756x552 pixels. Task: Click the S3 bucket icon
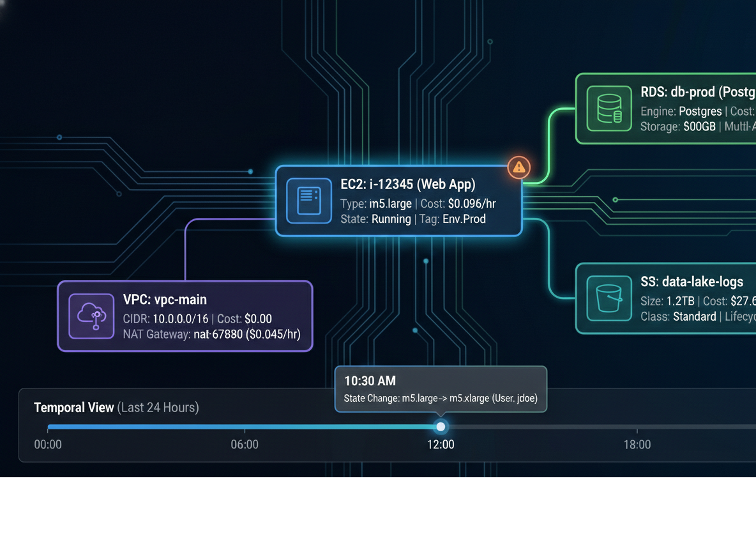click(609, 298)
